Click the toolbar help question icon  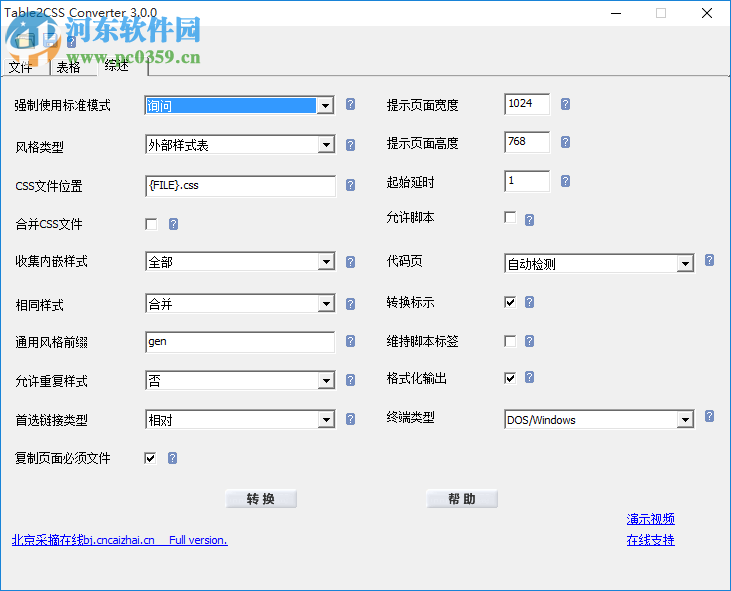tap(71, 42)
